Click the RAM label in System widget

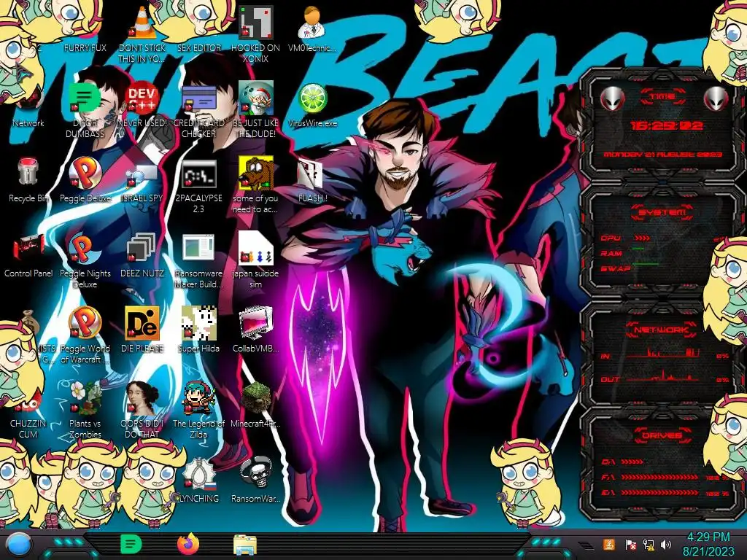611,253
